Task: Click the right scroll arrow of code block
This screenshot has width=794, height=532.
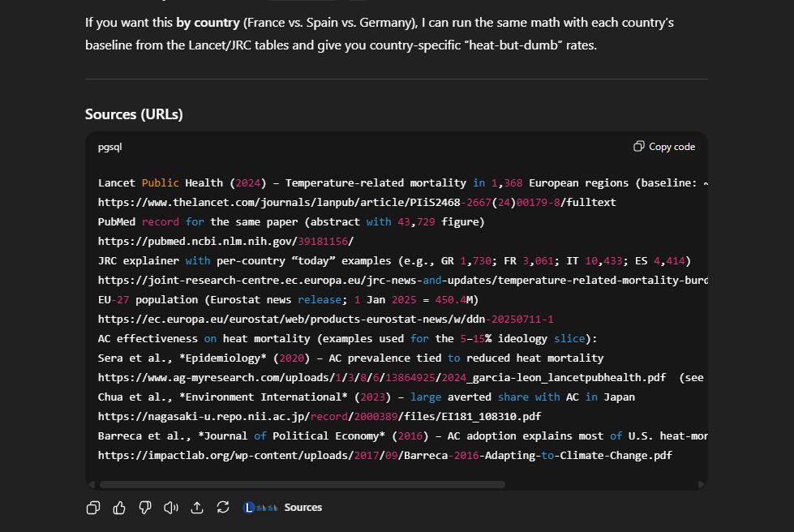Action: (701, 484)
